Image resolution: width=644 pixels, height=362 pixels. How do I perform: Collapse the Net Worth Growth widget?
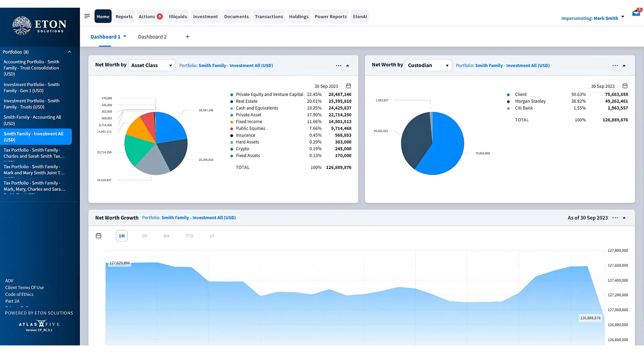tap(624, 218)
